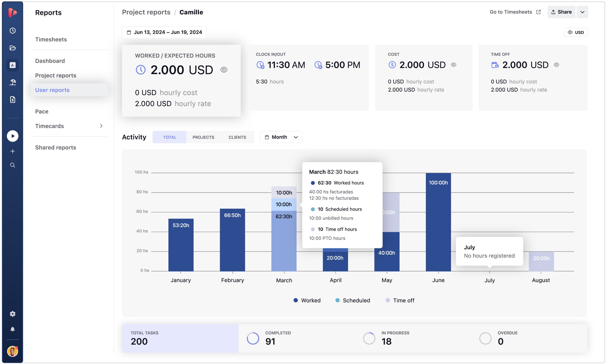Click the Project reports menu item

point(56,75)
